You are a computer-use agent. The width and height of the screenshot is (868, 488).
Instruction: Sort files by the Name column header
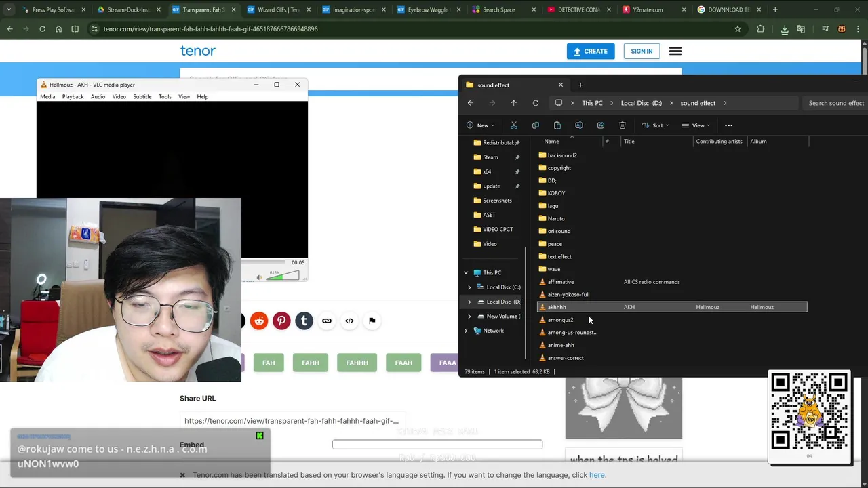coord(551,142)
